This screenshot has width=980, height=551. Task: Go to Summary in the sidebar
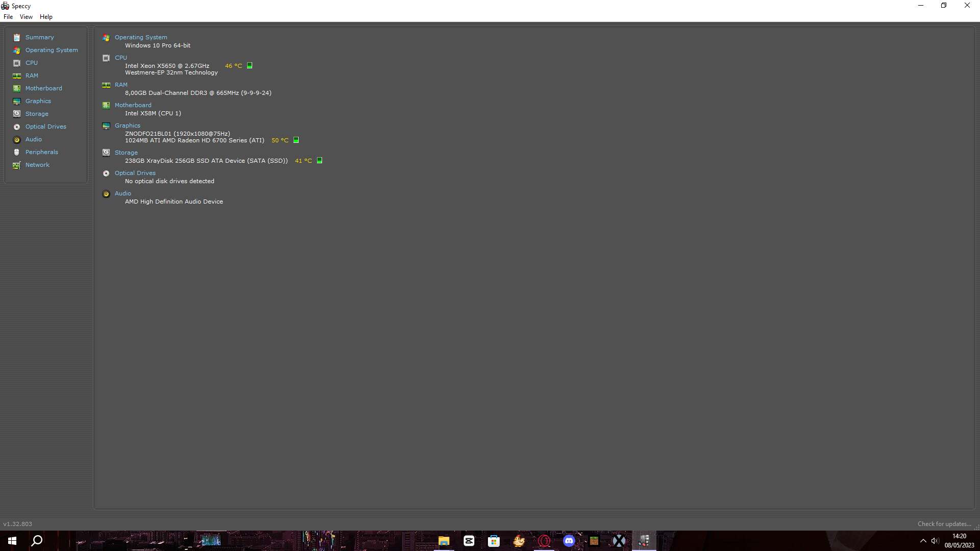pos(40,37)
